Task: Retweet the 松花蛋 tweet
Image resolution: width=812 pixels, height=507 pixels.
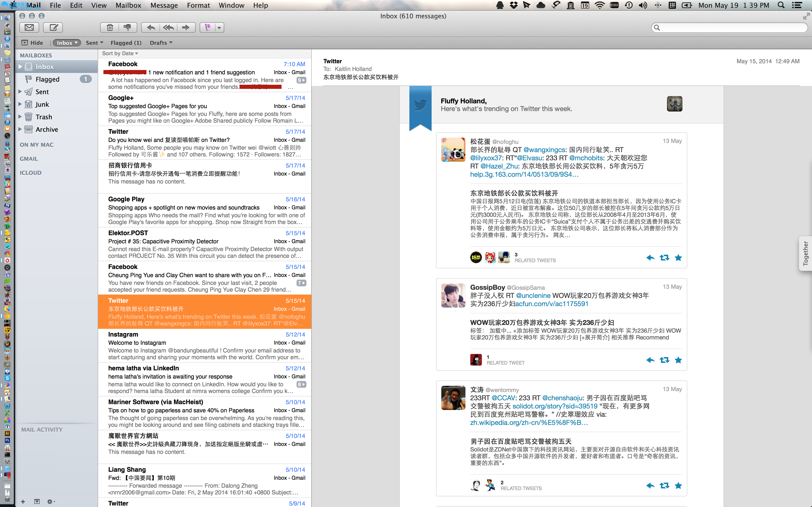Action: (x=664, y=258)
